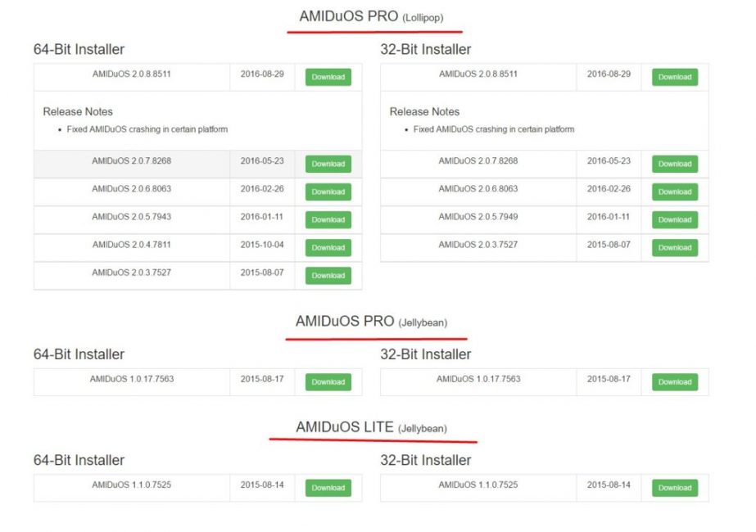Screen dimensions: 756x532
Task: Click date 2015-10-04 in 64-bit table
Action: [x=262, y=245]
